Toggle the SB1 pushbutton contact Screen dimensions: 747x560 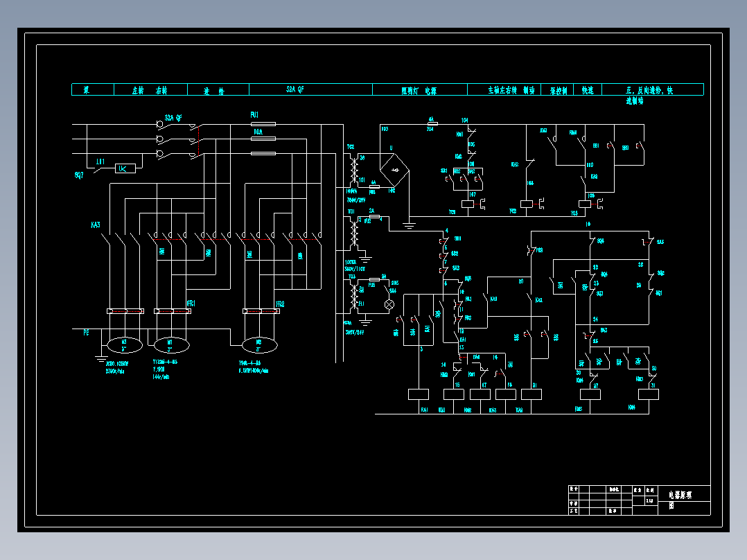click(444, 240)
